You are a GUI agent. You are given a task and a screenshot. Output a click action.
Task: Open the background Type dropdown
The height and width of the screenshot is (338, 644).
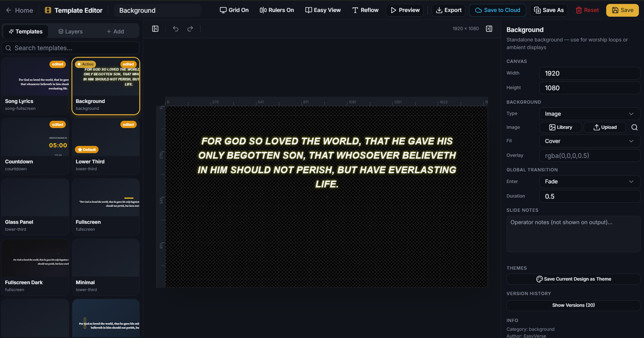(589, 114)
